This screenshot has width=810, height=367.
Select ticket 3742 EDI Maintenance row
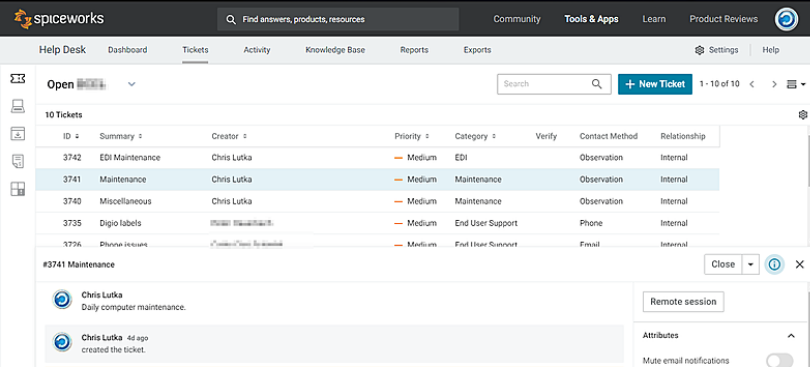point(377,158)
